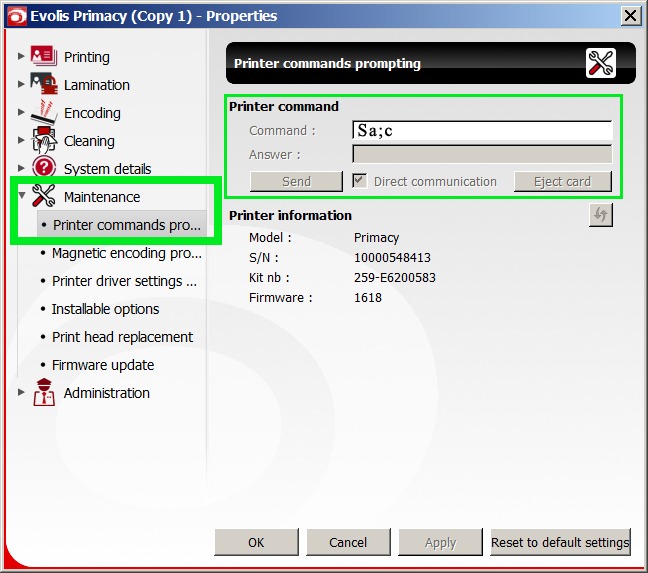Toggle the Direct communication checkbox
This screenshot has width=648, height=573.
click(361, 181)
